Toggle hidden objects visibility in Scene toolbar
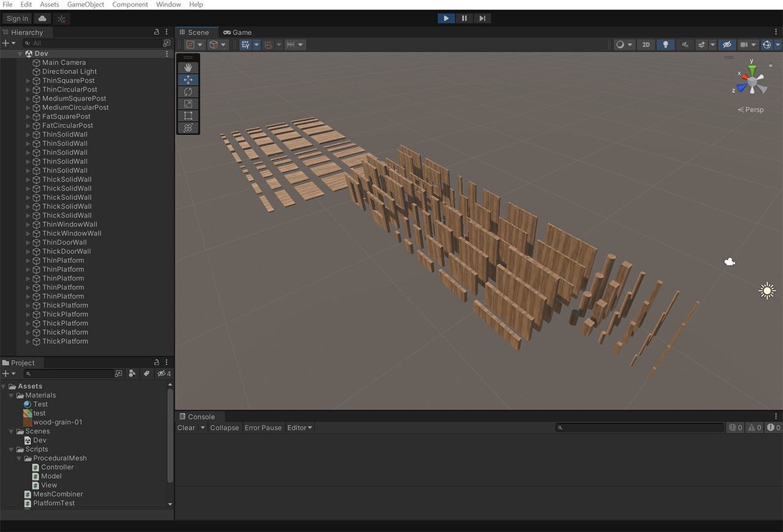This screenshot has height=532, width=783. click(726, 45)
